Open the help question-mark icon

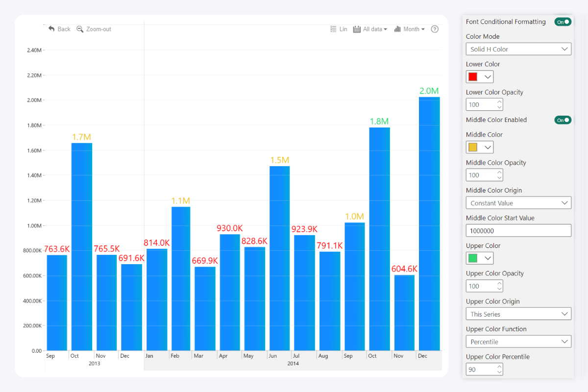pos(435,29)
